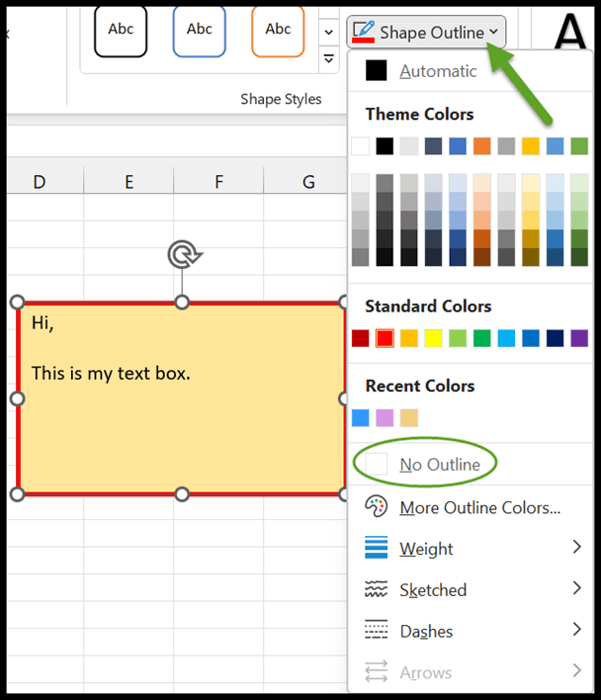Image resolution: width=601 pixels, height=700 pixels.
Task: Select the blue Abc shape style
Action: [199, 31]
